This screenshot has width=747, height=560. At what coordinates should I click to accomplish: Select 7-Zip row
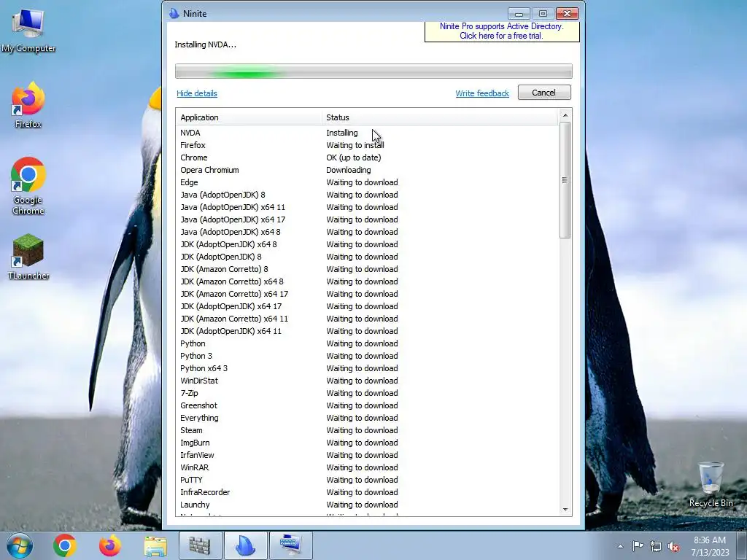tap(367, 393)
